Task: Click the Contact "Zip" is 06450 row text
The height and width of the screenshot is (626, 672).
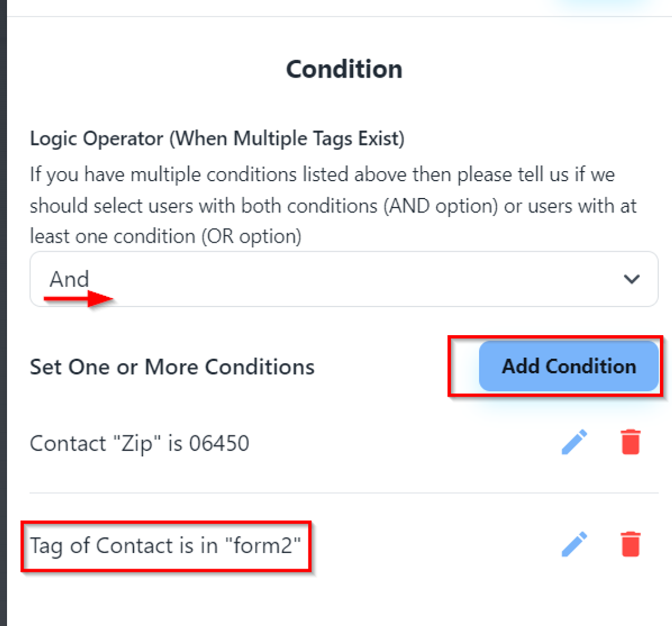Action: pyautogui.click(x=139, y=443)
